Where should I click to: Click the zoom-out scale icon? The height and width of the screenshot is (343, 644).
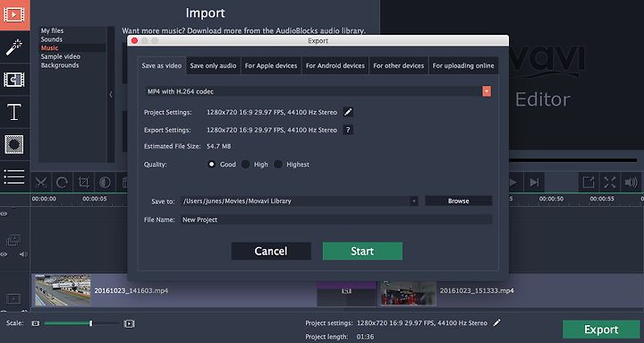(x=36, y=323)
